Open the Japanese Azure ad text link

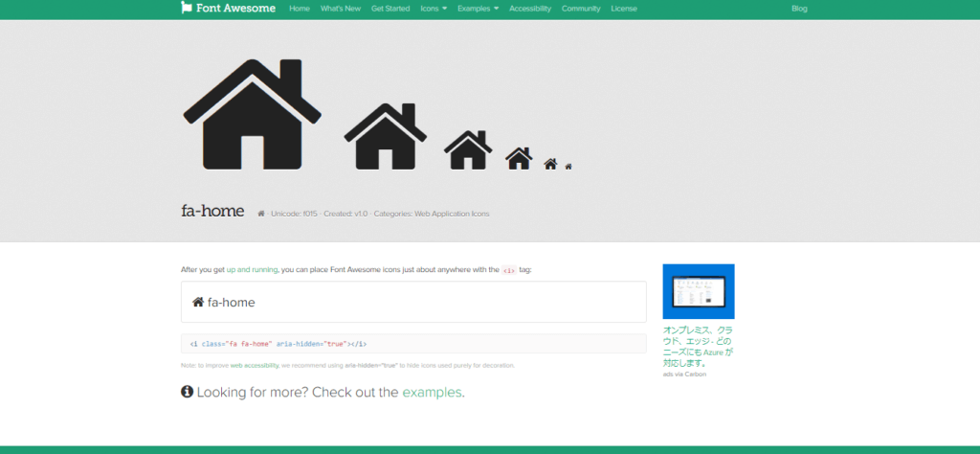pos(698,347)
